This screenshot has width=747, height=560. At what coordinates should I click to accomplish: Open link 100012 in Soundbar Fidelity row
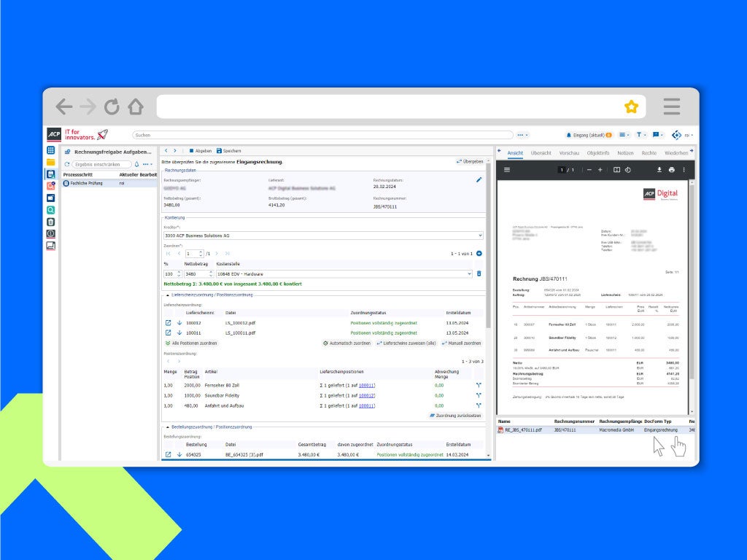(366, 395)
